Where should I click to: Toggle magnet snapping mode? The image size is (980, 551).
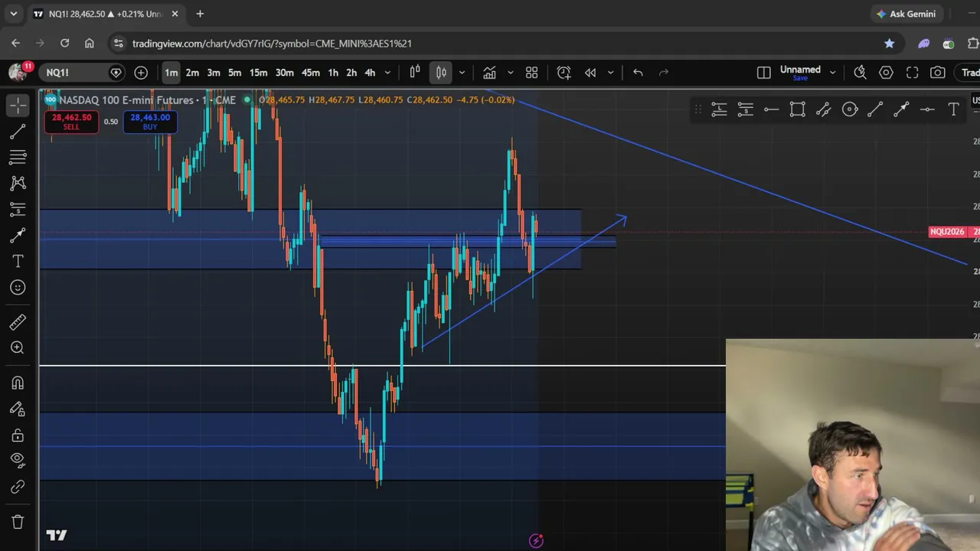(x=18, y=383)
